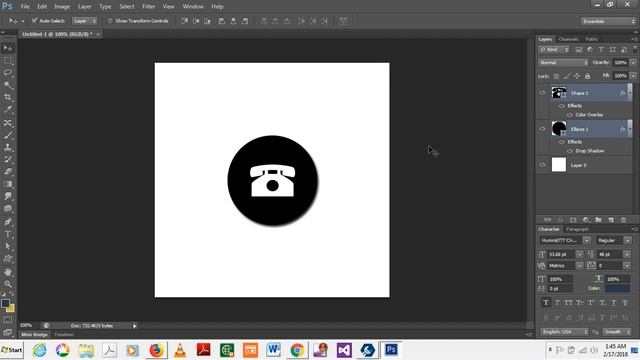The image size is (640, 360).
Task: Open the layer Kind filter dropdown
Action: click(554, 50)
